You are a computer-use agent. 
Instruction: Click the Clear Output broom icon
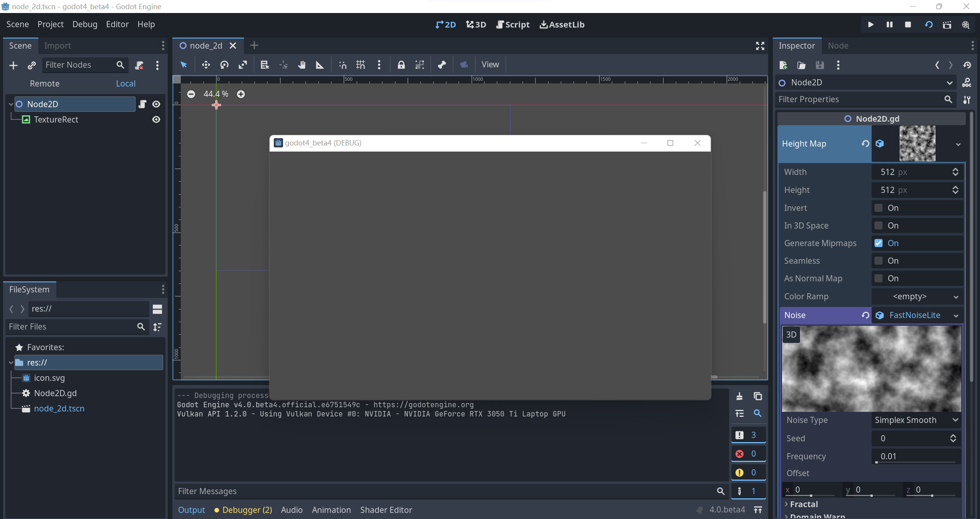coord(739,396)
